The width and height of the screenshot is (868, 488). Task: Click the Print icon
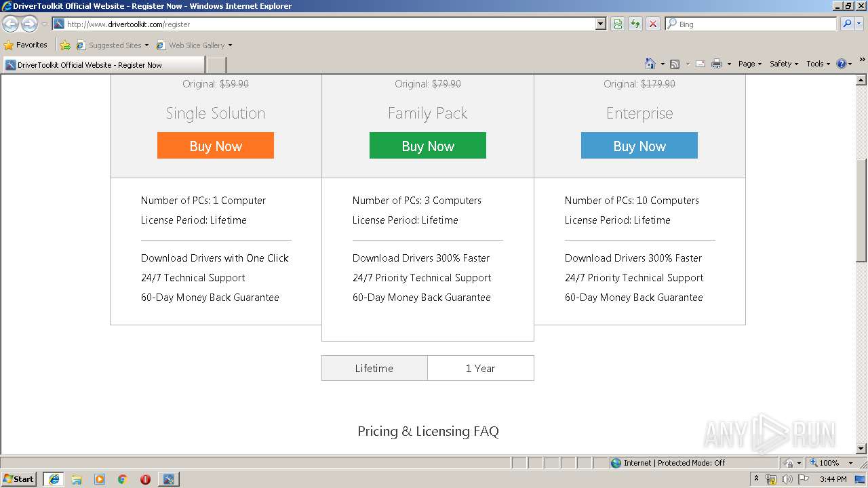click(717, 64)
